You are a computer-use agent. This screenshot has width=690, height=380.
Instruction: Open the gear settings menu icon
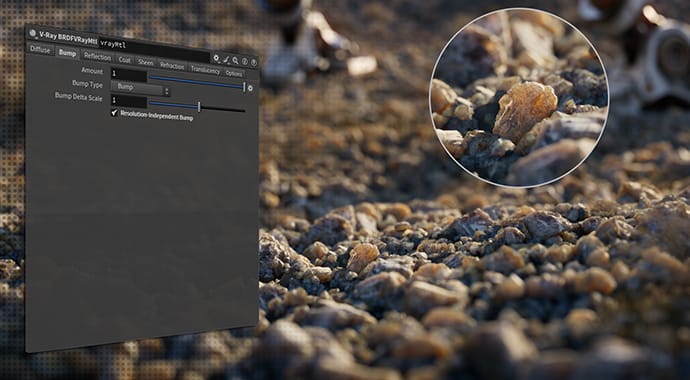[x=216, y=58]
